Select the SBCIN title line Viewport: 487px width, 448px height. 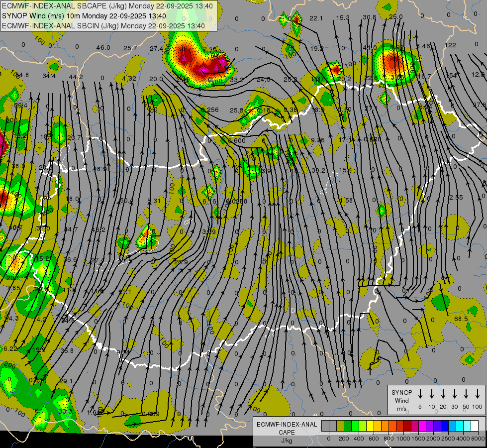(x=103, y=26)
